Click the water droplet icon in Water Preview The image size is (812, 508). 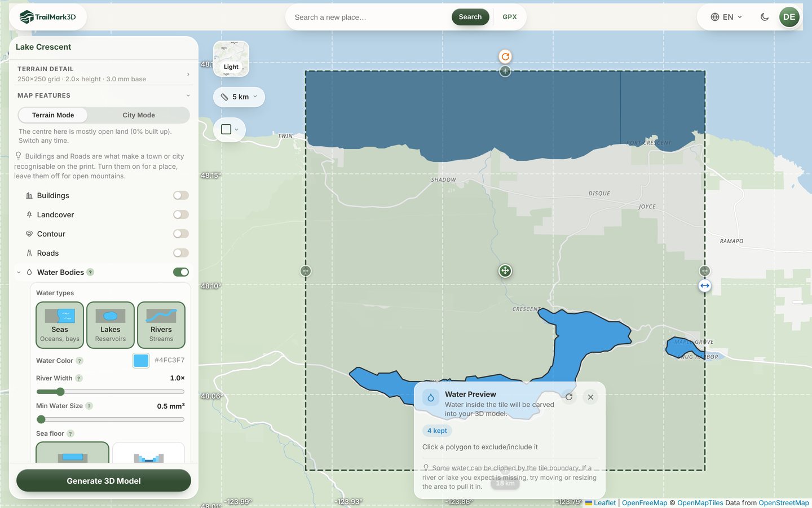(x=431, y=398)
